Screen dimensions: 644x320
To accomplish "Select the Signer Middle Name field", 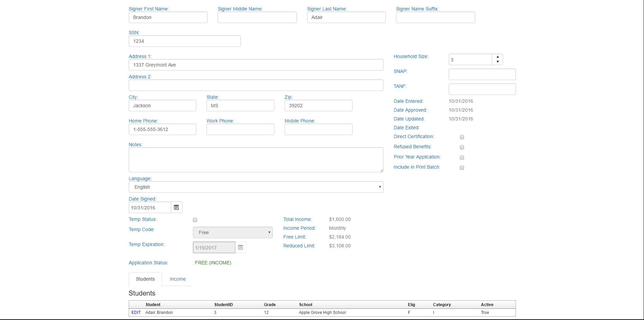I will (x=257, y=17).
